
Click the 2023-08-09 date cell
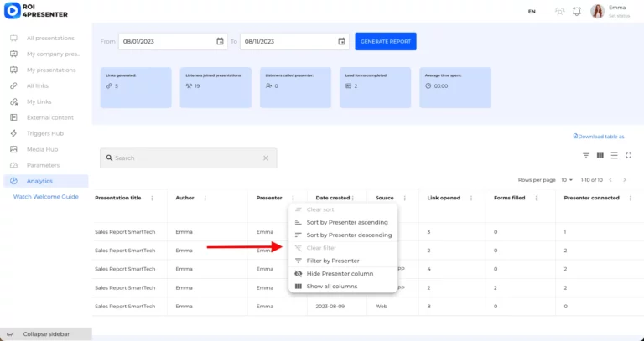point(330,307)
